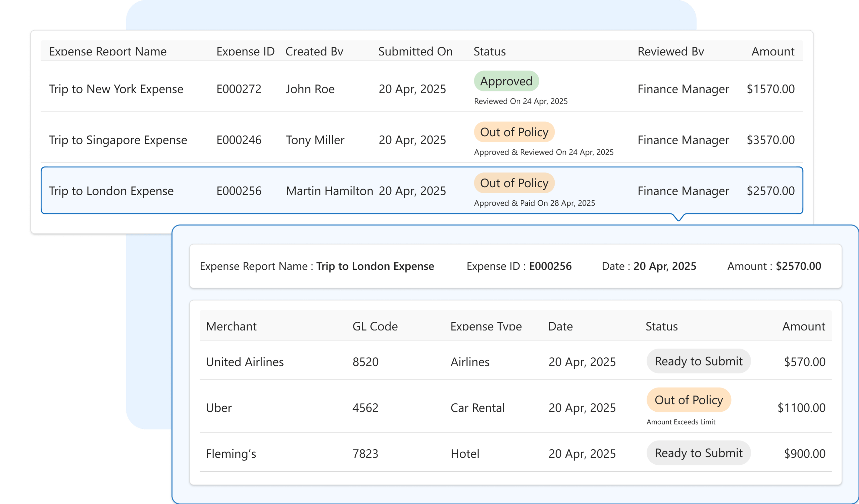Screen dimensions: 859x504
Task: Click Out of Policy badge for London
Action: tap(514, 183)
